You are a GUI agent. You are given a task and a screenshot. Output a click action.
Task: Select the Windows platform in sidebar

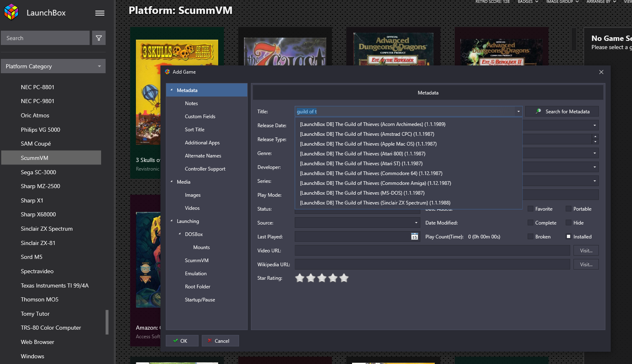point(32,356)
